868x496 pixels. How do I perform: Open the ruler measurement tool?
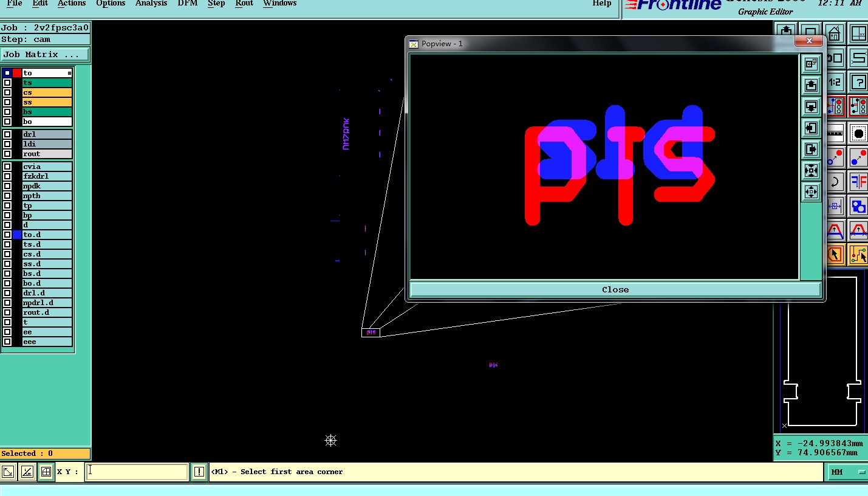pyautogui.click(x=836, y=133)
